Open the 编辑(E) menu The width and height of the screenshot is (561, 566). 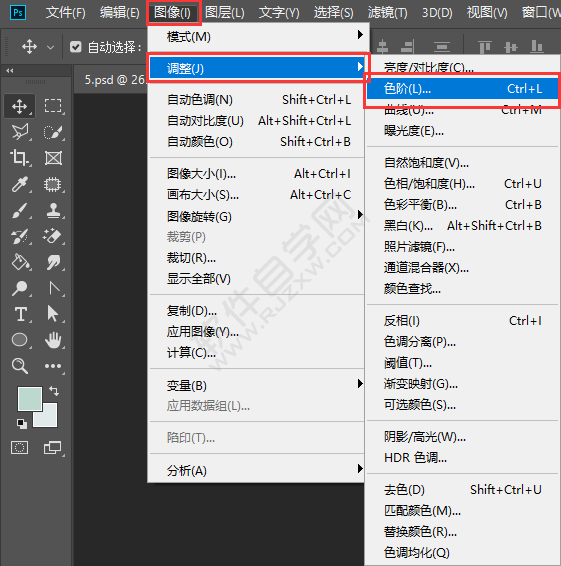tap(119, 13)
